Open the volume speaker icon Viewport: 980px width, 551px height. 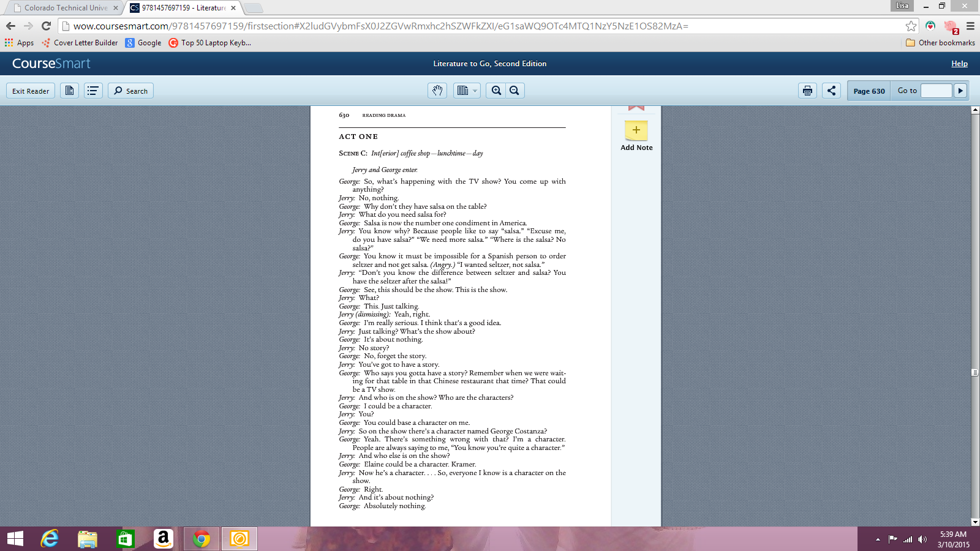pos(922,539)
